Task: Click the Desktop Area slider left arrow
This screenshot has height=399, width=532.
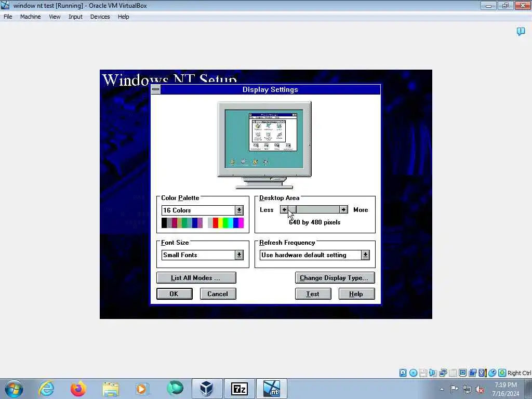Action: point(284,210)
